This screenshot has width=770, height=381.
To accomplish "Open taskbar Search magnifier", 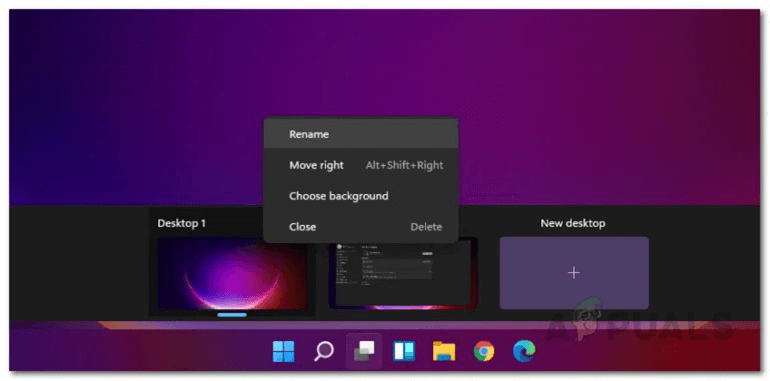I will coord(324,351).
